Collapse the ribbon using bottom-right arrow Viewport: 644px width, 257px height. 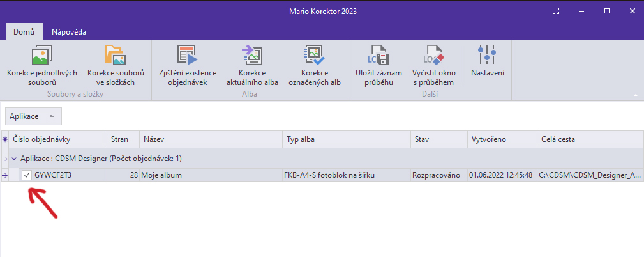[635, 95]
